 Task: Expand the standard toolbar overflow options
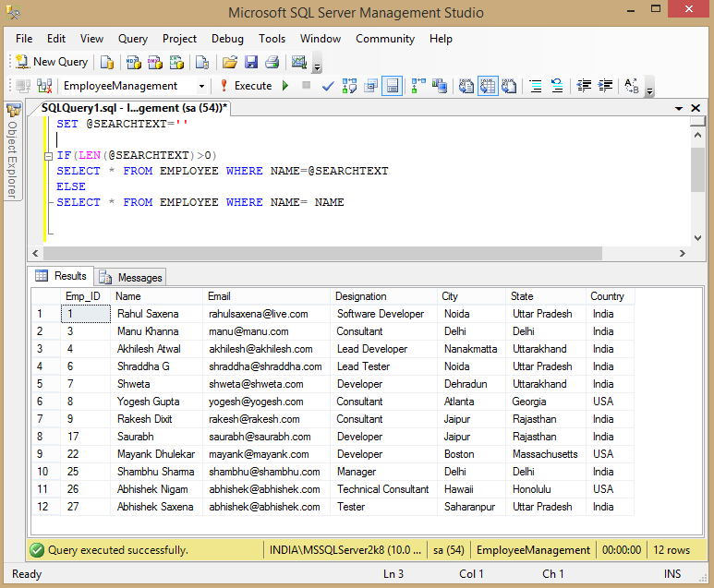(x=318, y=66)
